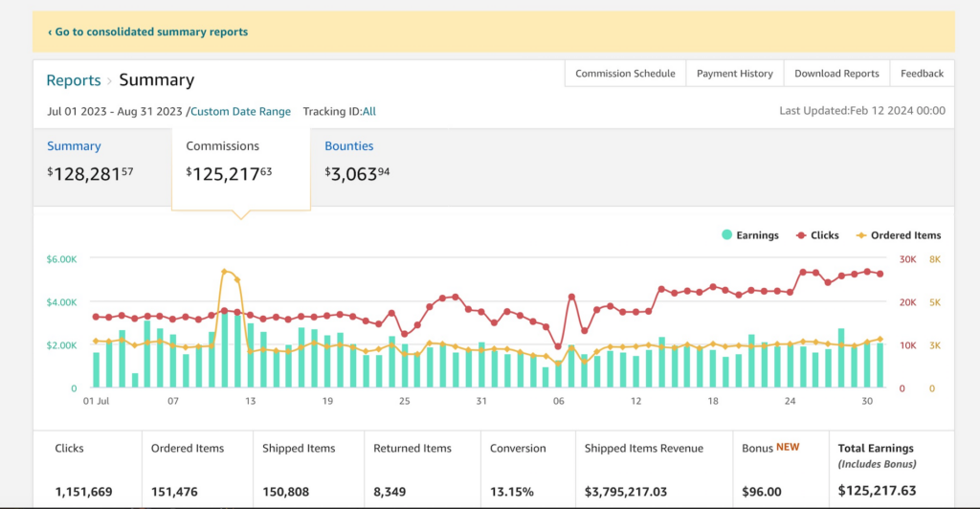Change Tracking ID from All
980x509 pixels.
point(368,112)
